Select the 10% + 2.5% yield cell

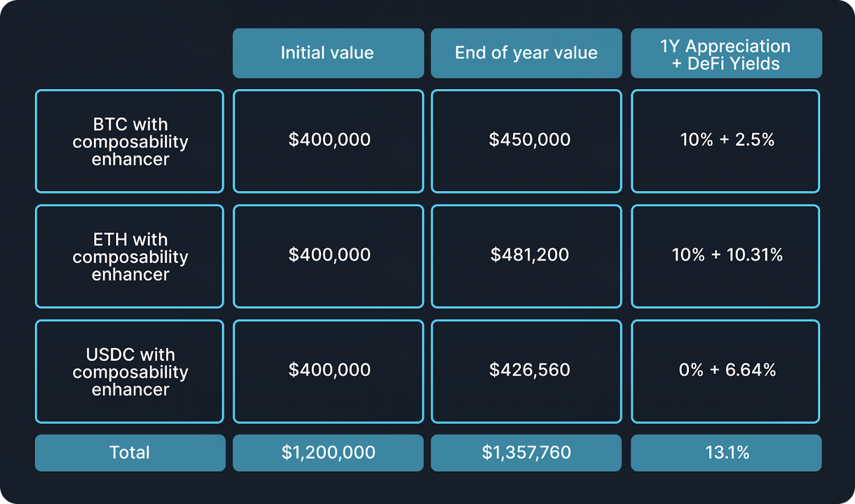coord(726,142)
